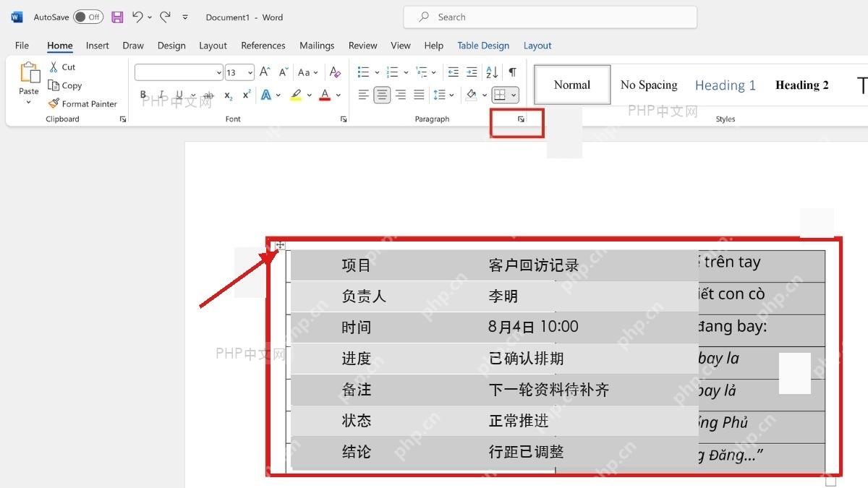Apply red font color button
868x488 pixels.
(x=325, y=95)
